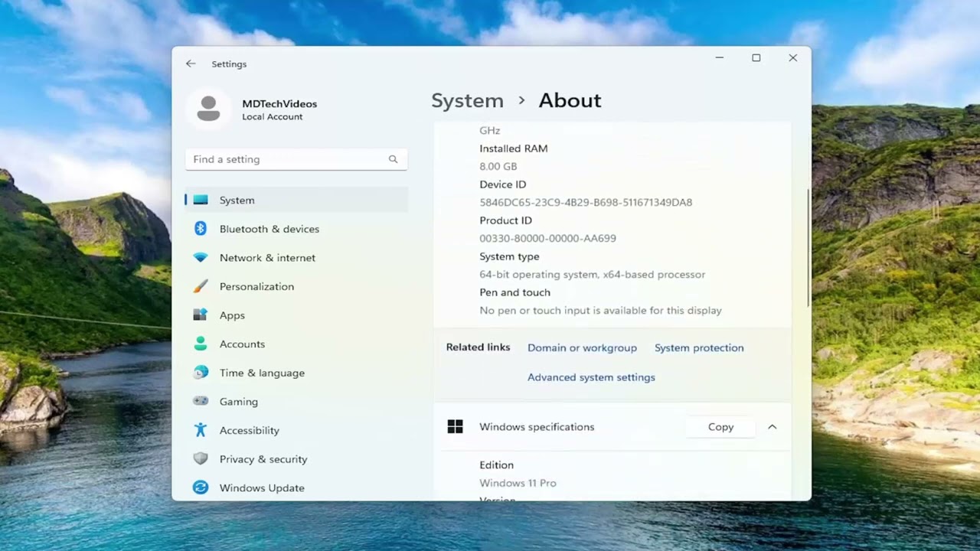The height and width of the screenshot is (551, 980).
Task: Go to Windows Update
Action: [296, 487]
